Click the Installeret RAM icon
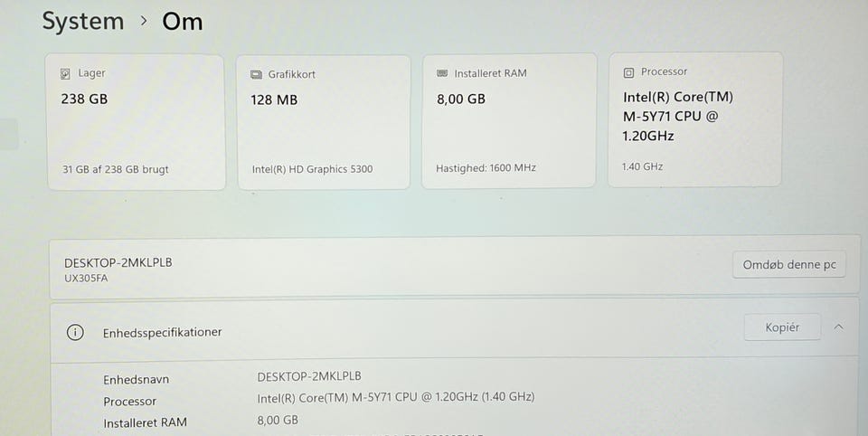 pyautogui.click(x=442, y=72)
